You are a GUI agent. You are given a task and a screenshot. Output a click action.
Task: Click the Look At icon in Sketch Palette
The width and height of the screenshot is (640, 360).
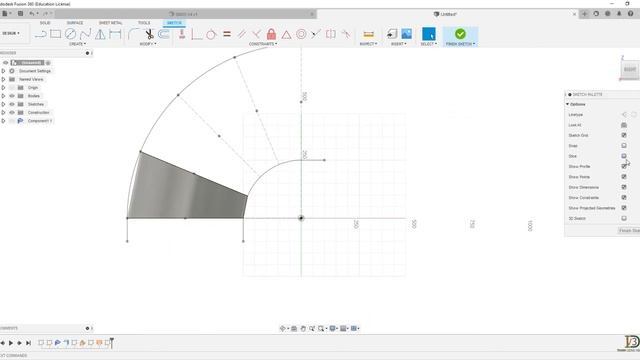pos(624,125)
